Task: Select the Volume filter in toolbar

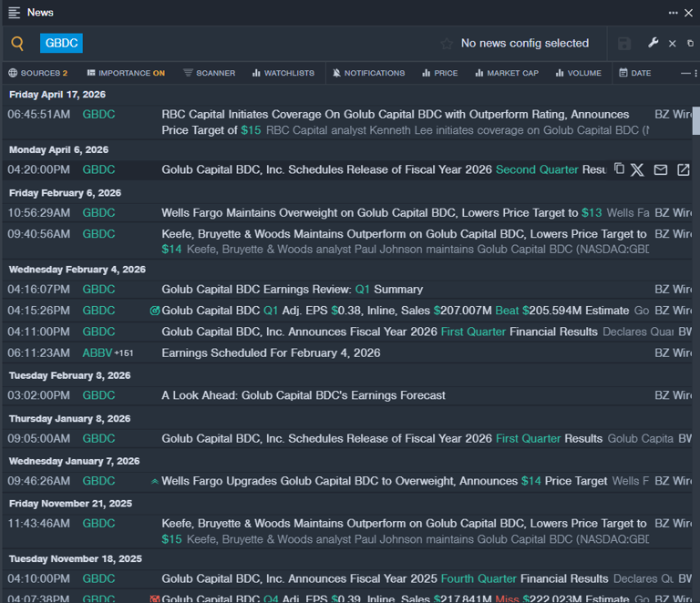Action: coord(578,73)
